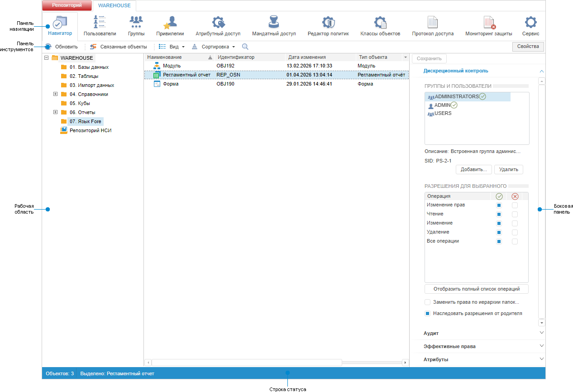
Task: Open the Протокол доступа icon
Action: (433, 22)
